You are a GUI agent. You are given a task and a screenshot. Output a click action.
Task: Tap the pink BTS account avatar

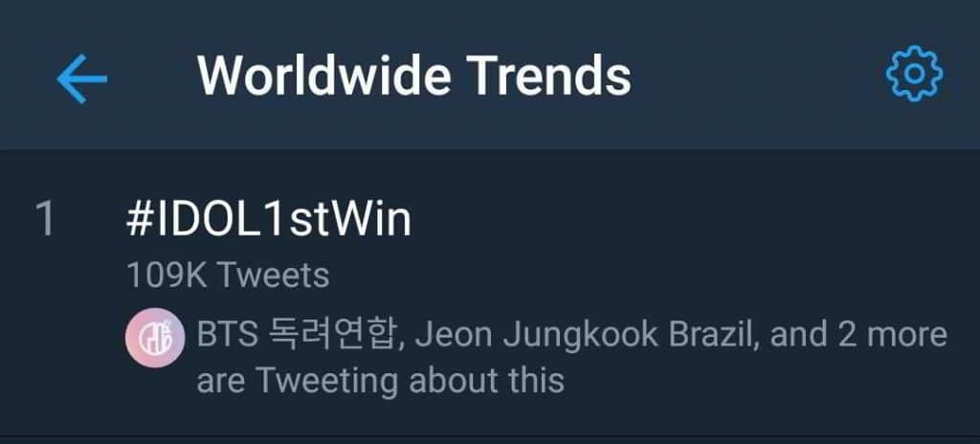(152, 338)
